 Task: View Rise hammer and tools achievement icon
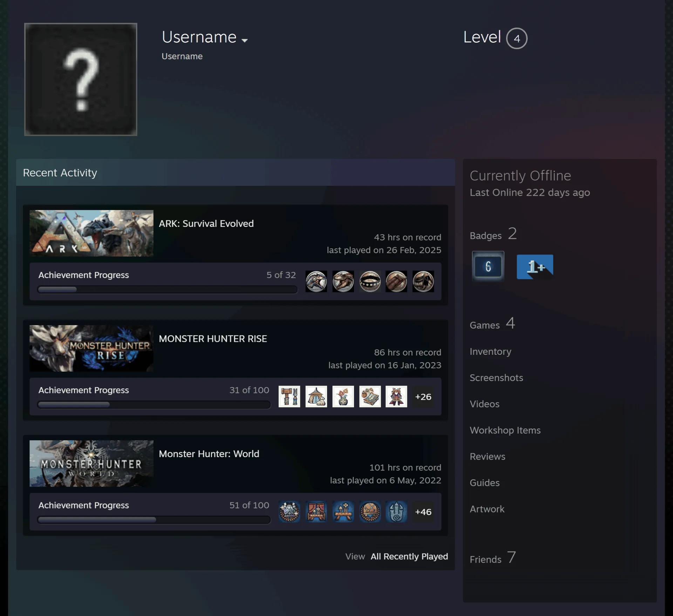click(290, 397)
